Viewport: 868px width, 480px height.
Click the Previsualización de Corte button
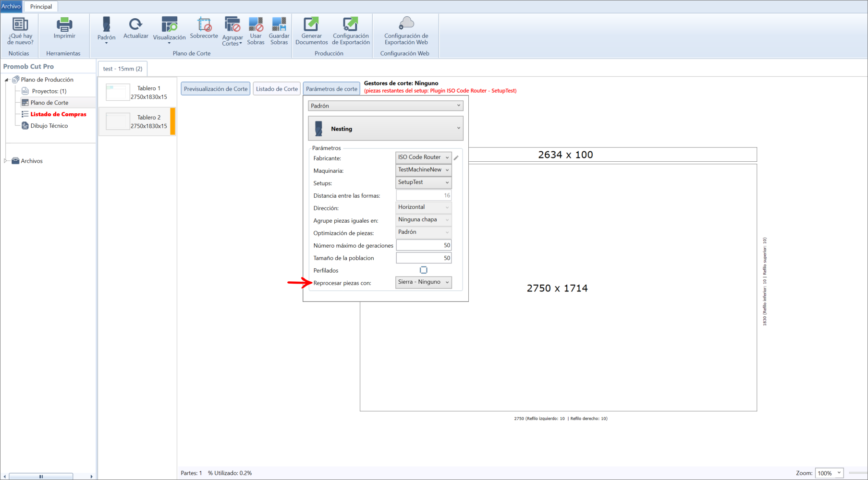216,89
